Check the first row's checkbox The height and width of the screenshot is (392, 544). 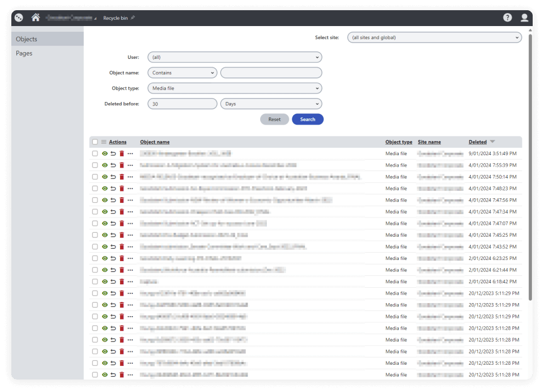coord(95,153)
